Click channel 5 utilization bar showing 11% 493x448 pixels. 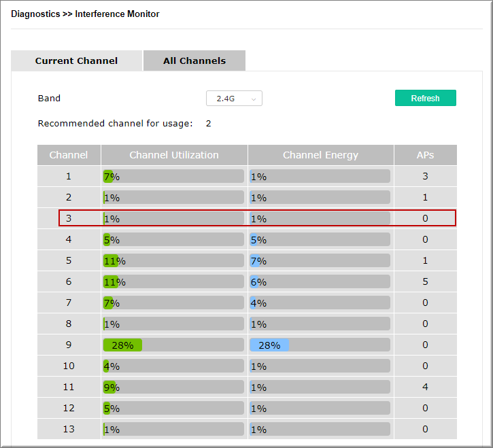coord(173,260)
